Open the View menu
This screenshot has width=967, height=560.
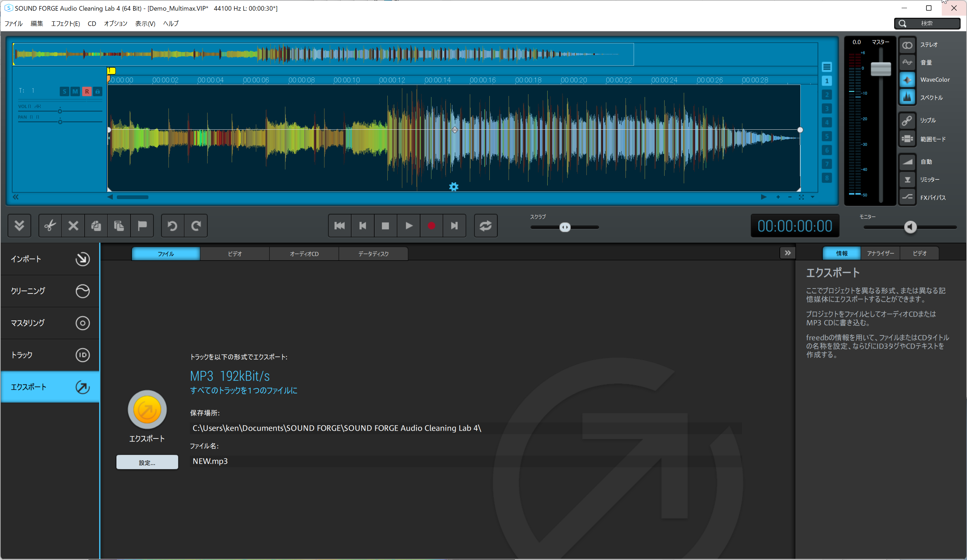145,23
